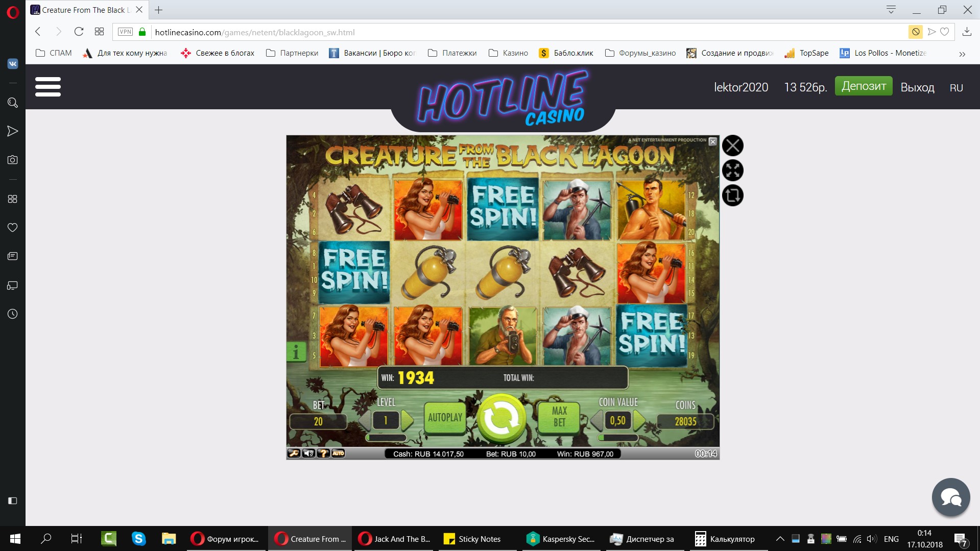Open the live chat support bubble
This screenshot has width=980, height=551.
(x=951, y=497)
